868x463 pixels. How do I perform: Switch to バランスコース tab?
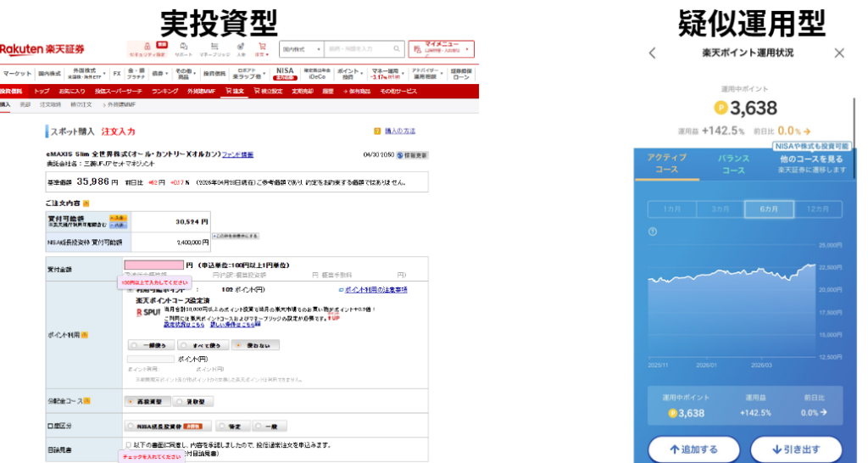tap(733, 164)
